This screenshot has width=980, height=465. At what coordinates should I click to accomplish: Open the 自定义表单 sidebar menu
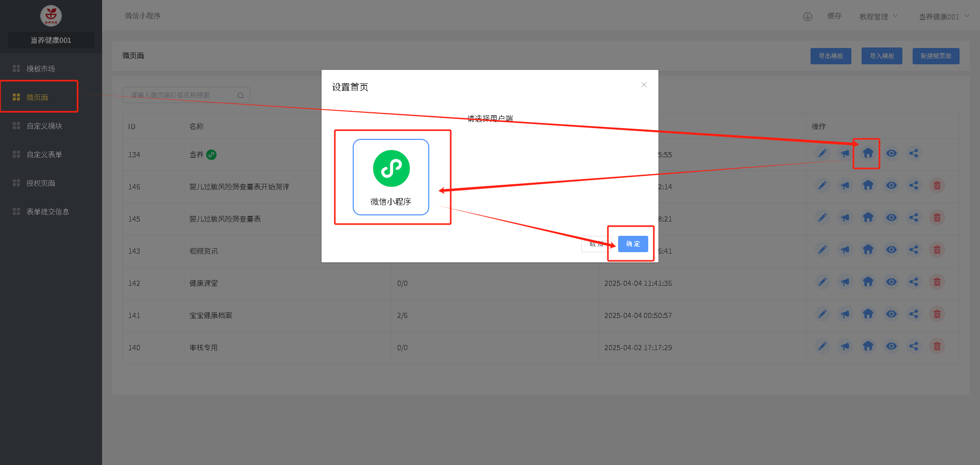pos(44,154)
